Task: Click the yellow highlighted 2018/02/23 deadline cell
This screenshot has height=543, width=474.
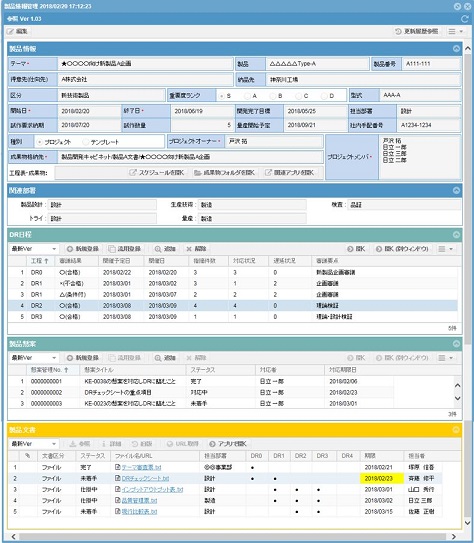Action: (x=382, y=479)
